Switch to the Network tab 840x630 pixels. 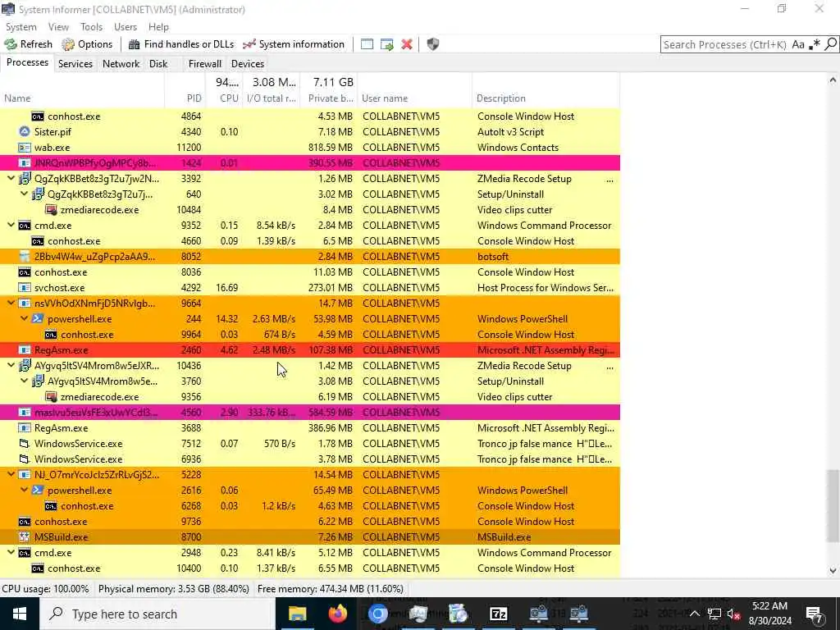(121, 64)
